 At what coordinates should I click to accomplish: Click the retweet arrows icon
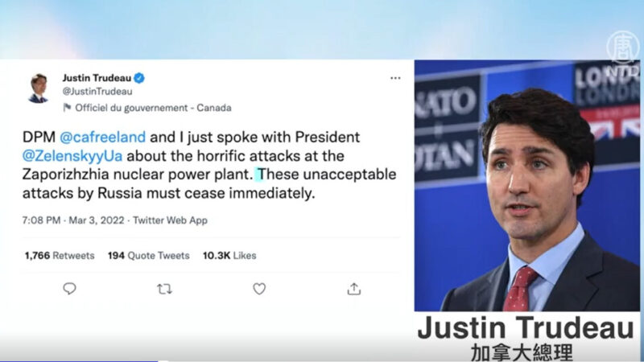[164, 289]
